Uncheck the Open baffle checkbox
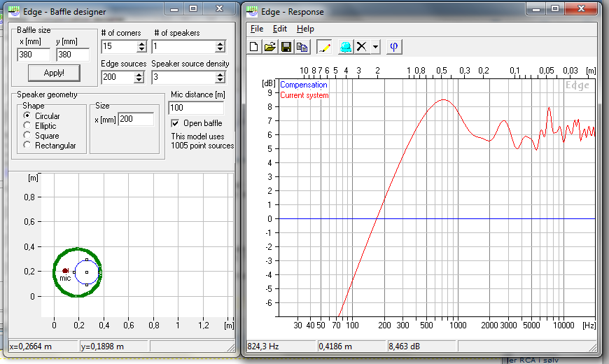 coord(176,123)
